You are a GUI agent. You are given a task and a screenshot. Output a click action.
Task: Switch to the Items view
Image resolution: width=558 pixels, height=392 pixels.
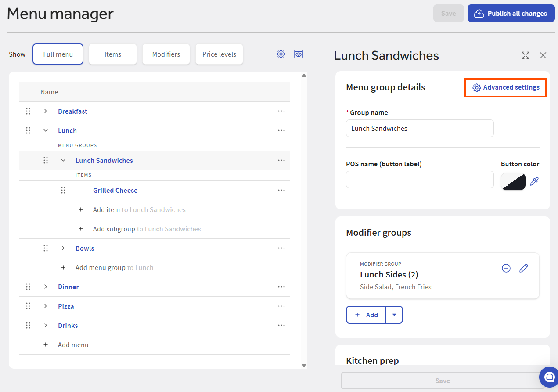(113, 54)
